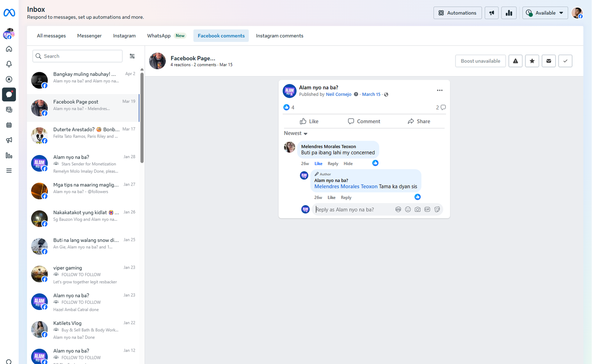
Task: Open Neil Cornejo publisher profile link
Action: tap(338, 94)
